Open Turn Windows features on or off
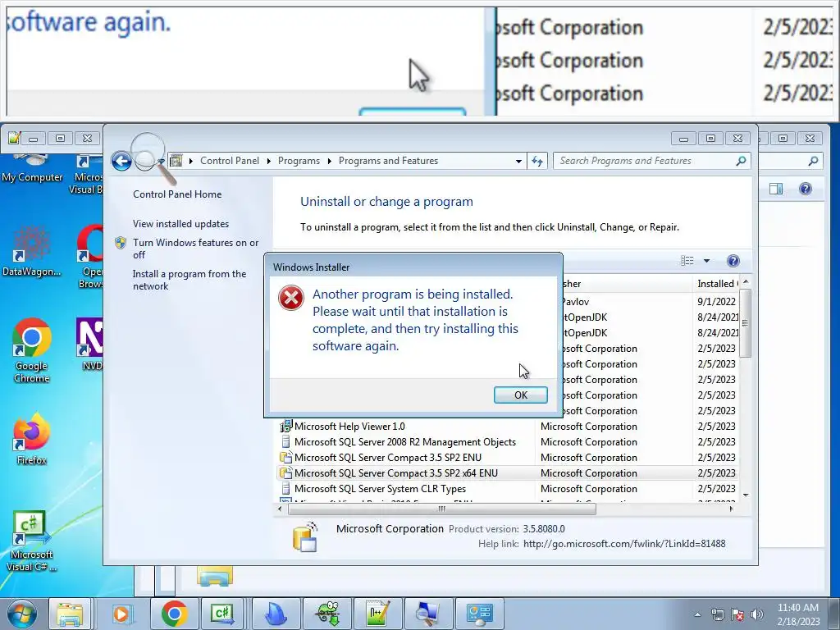840x630 pixels. tap(195, 249)
